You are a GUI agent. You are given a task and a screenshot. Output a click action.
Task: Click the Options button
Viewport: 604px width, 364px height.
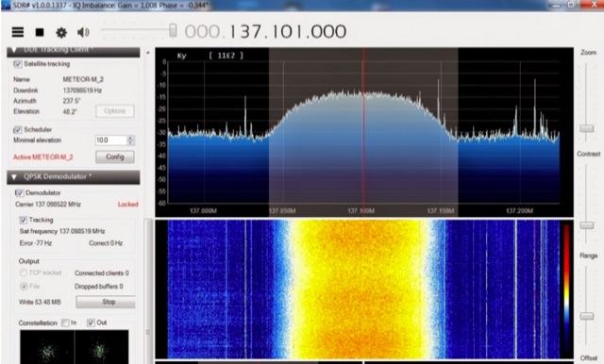click(x=115, y=111)
